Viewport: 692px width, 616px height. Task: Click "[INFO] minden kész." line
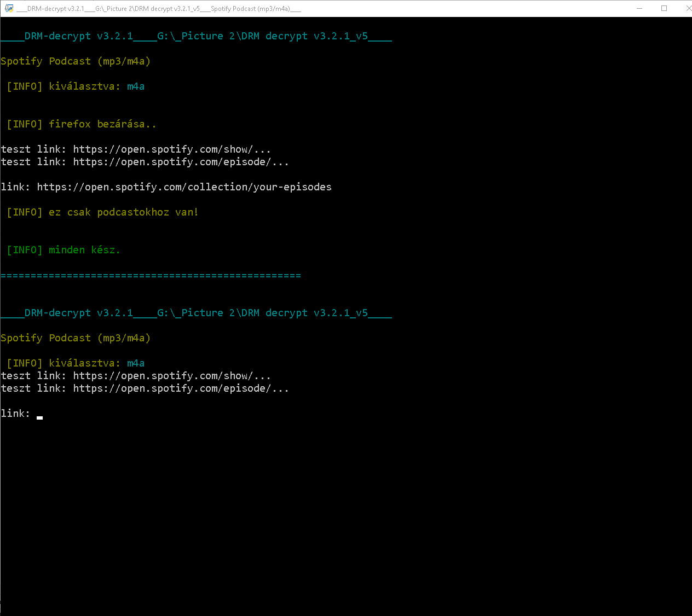(x=64, y=250)
